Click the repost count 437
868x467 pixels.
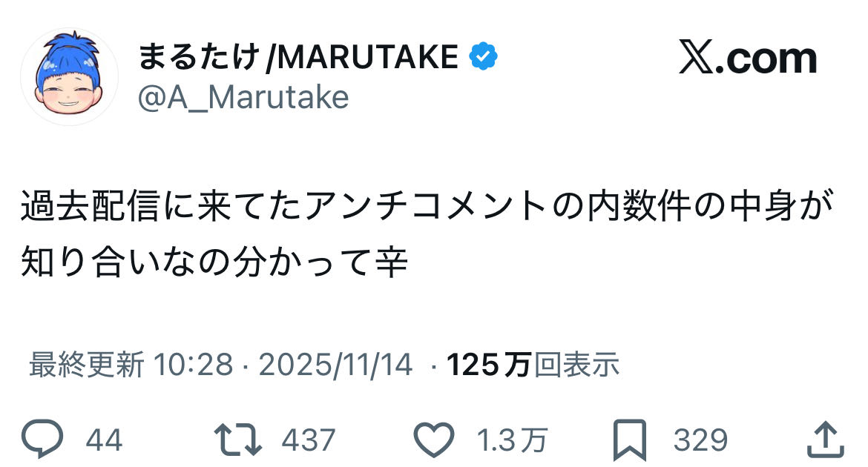[309, 440]
